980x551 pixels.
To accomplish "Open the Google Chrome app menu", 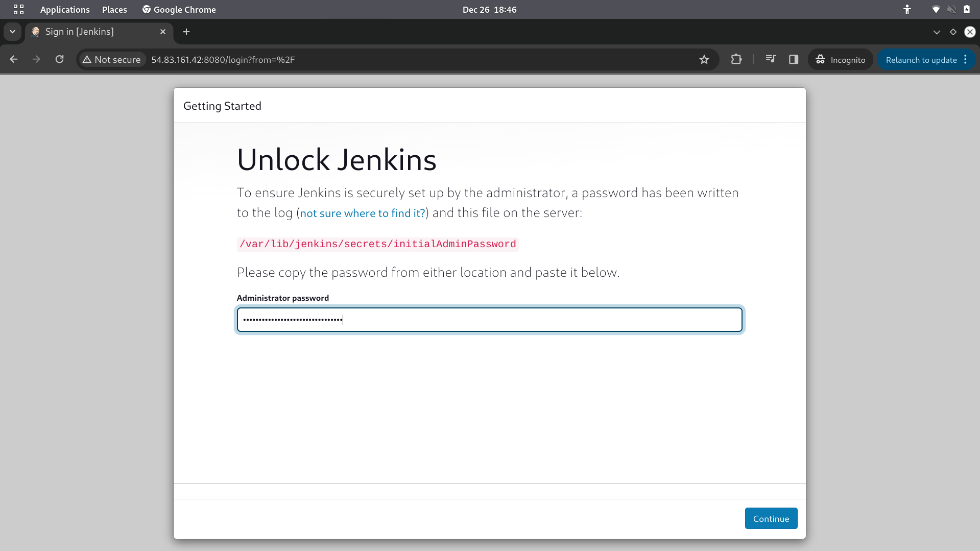I will (x=179, y=10).
